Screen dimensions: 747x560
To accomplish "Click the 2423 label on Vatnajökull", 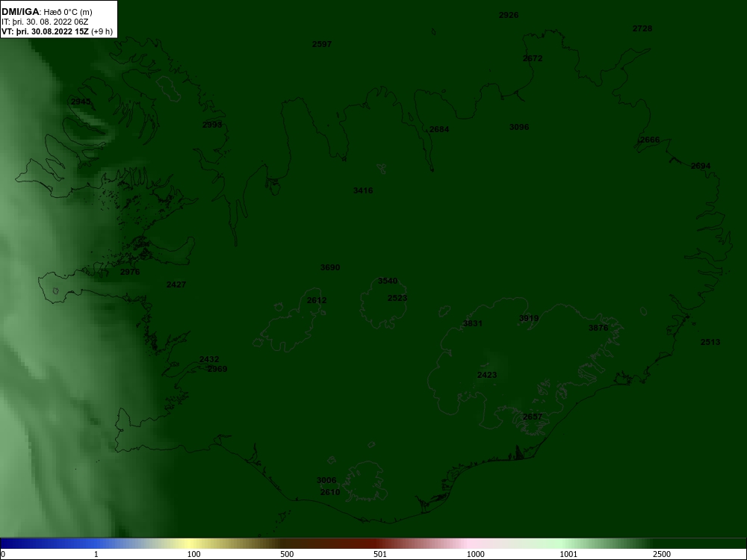I will point(487,376).
